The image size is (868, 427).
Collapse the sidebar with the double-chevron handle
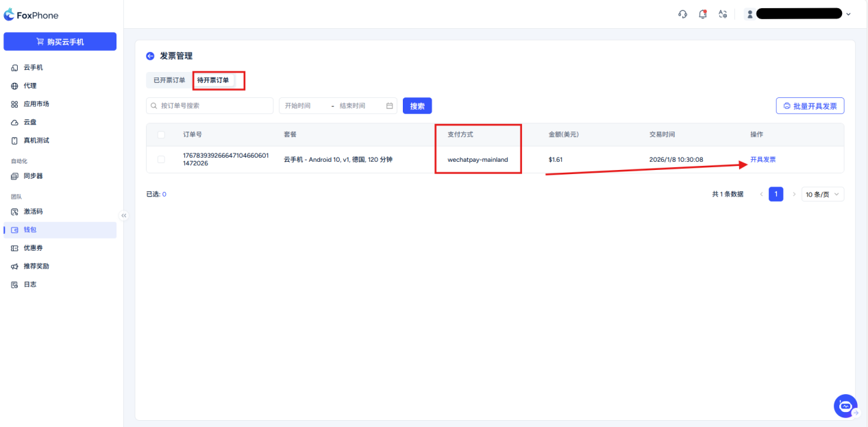[124, 215]
